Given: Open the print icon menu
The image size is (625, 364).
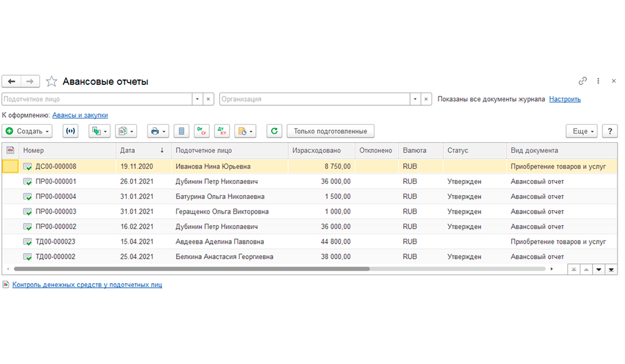Looking at the screenshot, I should (x=159, y=131).
